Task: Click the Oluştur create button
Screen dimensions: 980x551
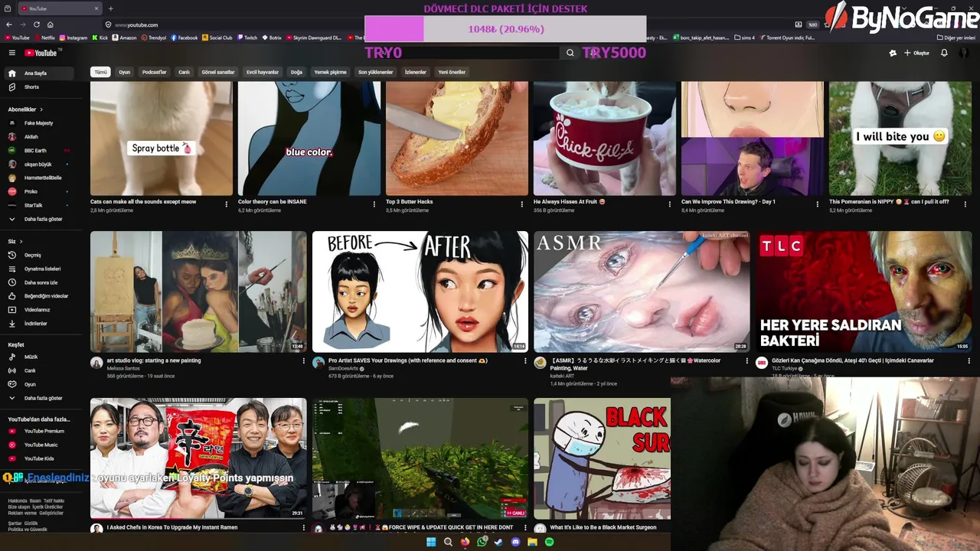Action: click(916, 53)
